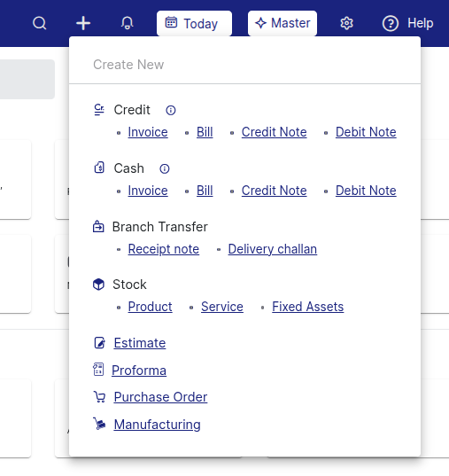The image size is (449, 476).
Task: Create a Cash Bill
Action: pyautogui.click(x=205, y=191)
